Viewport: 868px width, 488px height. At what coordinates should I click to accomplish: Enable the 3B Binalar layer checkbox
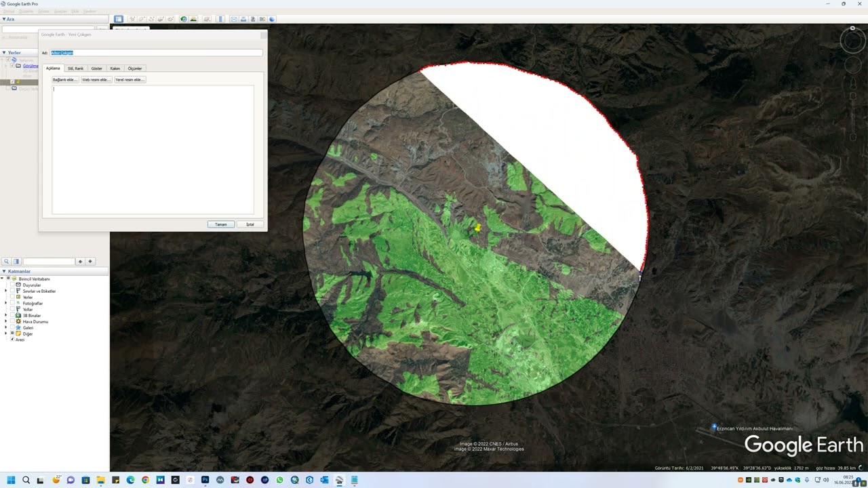pos(12,315)
